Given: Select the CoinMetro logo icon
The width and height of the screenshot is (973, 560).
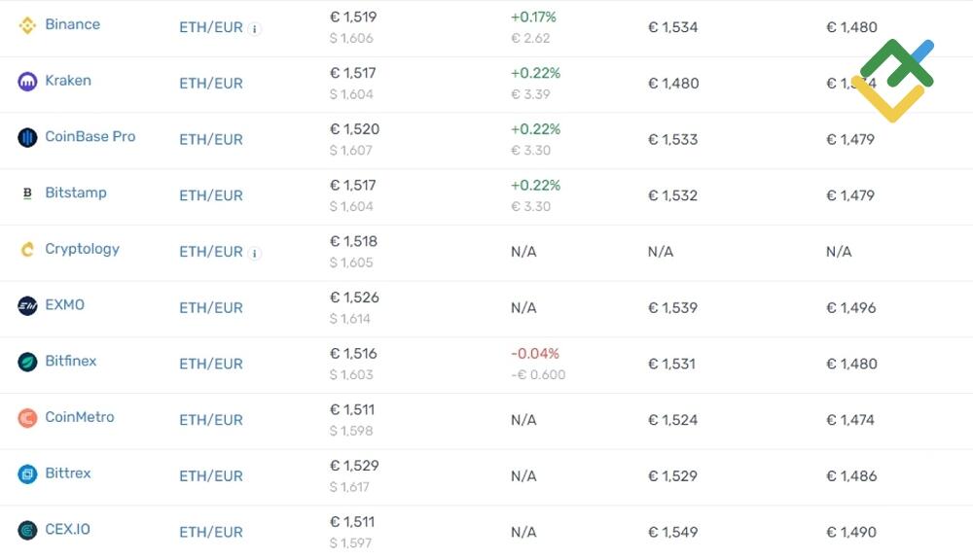Looking at the screenshot, I should click(25, 417).
